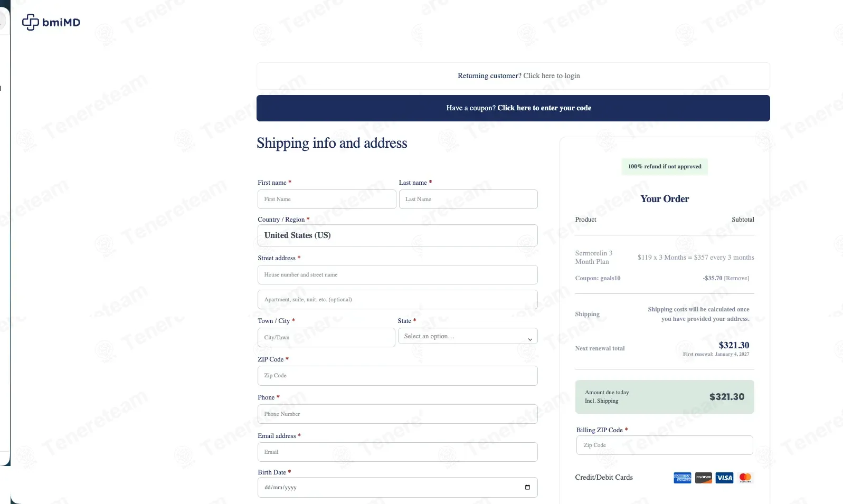Click the Visa card icon
The width and height of the screenshot is (843, 504).
pyautogui.click(x=725, y=478)
